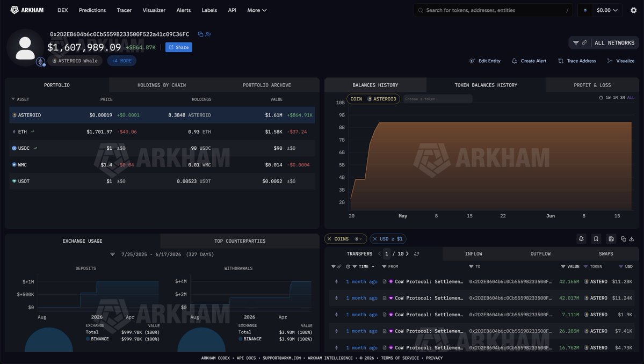This screenshot has width=644, height=364.
Task: Show the Swaps transfers tab
Action: coord(606,254)
